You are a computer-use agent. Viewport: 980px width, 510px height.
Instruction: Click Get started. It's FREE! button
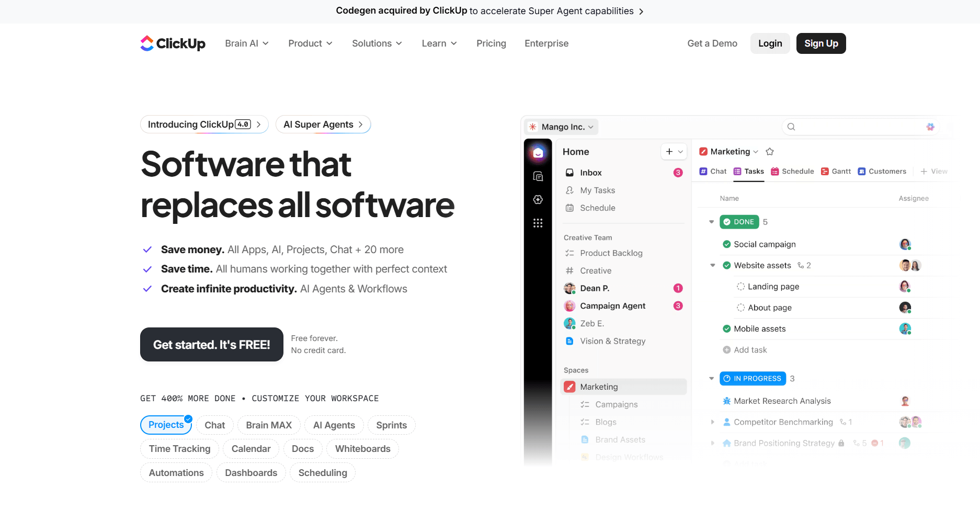click(212, 345)
